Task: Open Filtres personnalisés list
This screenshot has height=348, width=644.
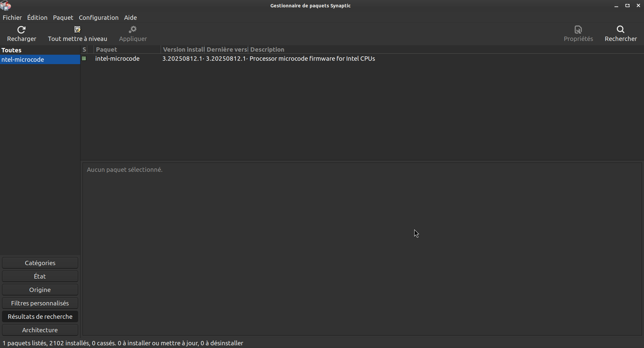Action: pos(40,303)
